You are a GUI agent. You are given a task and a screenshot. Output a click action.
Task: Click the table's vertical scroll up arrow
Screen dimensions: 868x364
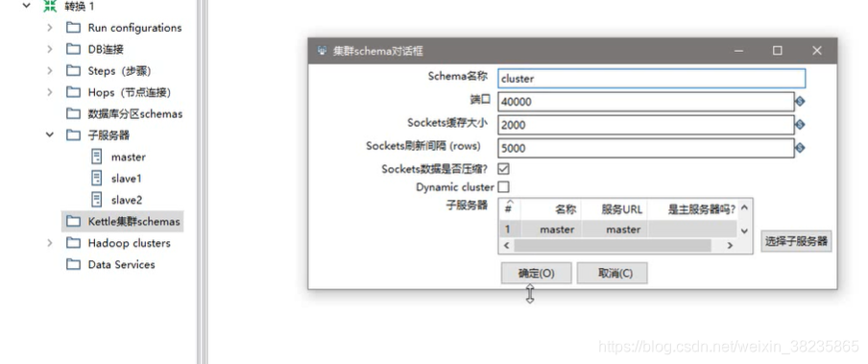tap(744, 208)
